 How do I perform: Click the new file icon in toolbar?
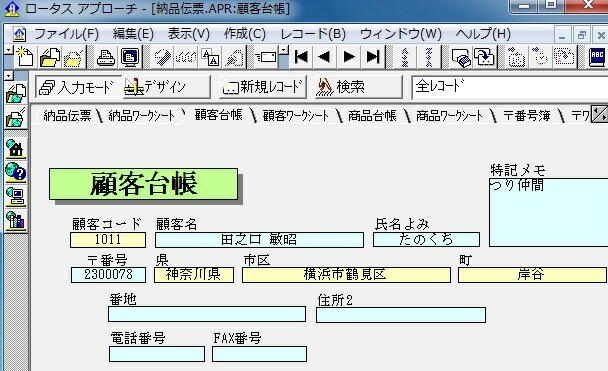(25, 57)
